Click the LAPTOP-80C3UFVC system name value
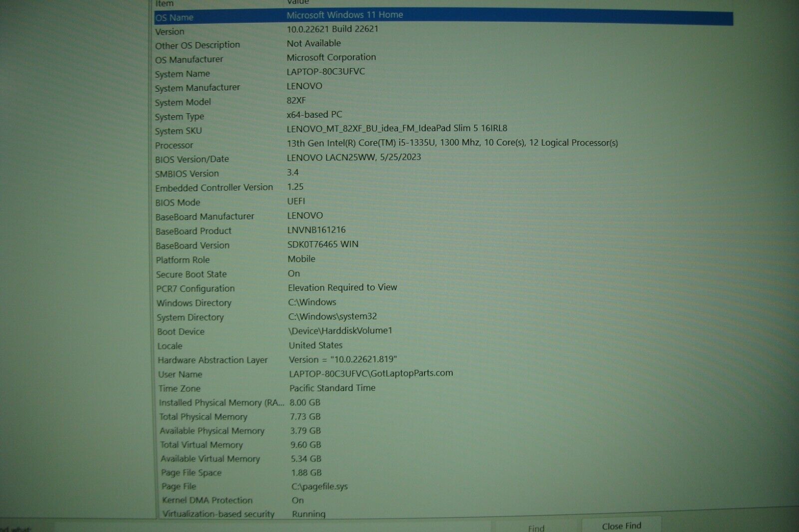Viewport: 799px width, 532px height. 326,71
